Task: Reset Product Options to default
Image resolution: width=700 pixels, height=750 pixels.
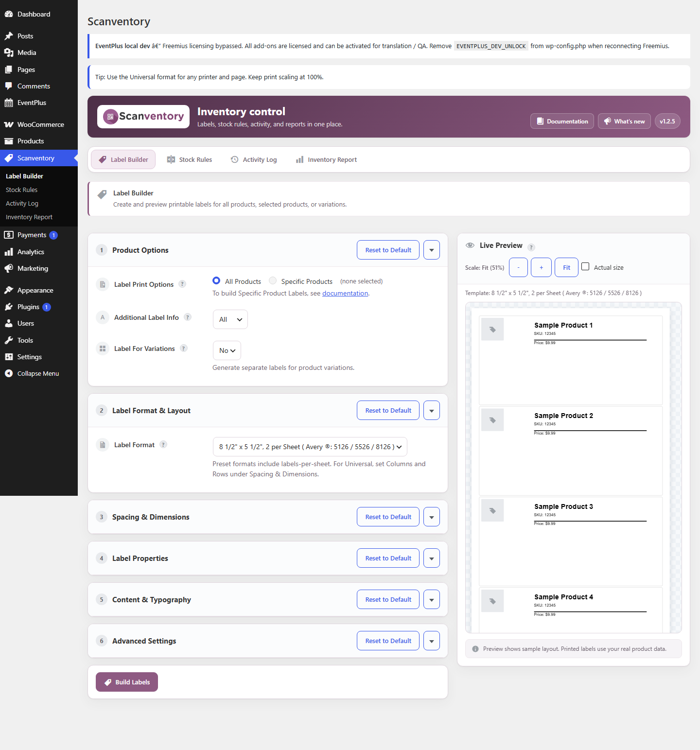Action: pos(388,250)
